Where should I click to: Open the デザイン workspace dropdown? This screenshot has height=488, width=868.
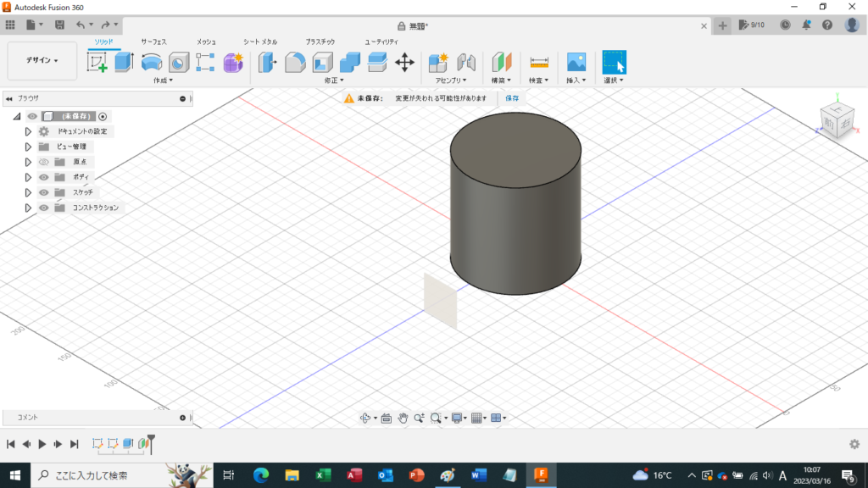(42, 60)
